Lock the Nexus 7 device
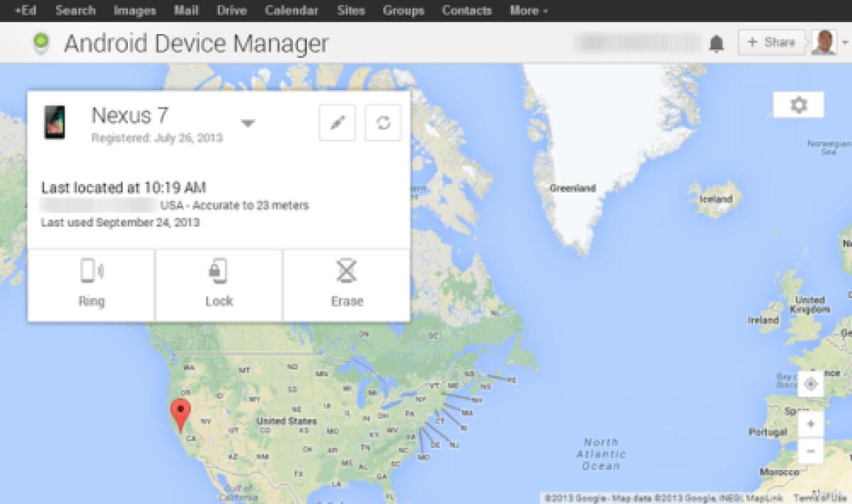This screenshot has height=504, width=852. [219, 285]
